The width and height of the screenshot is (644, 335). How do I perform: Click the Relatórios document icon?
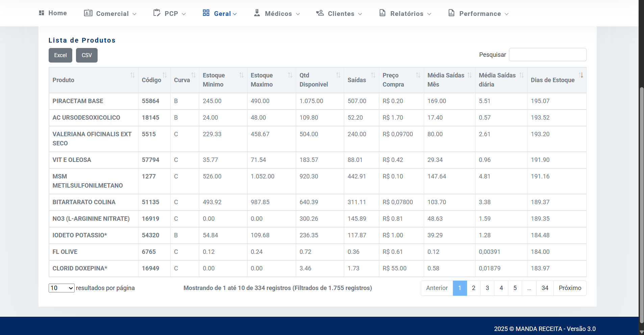pos(382,13)
